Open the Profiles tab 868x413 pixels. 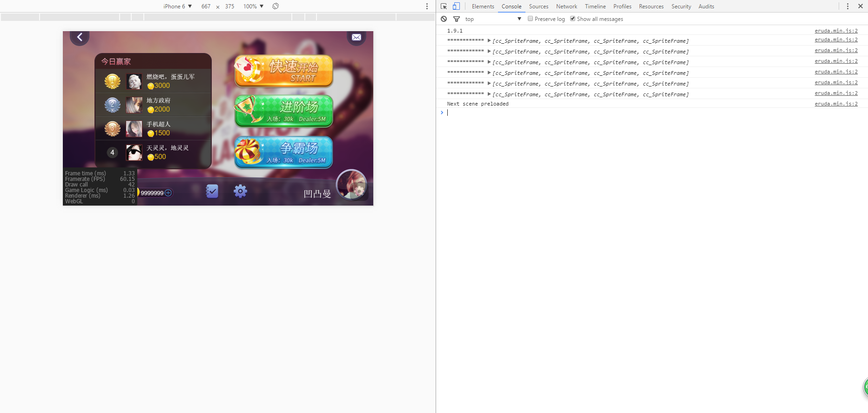[x=622, y=7]
